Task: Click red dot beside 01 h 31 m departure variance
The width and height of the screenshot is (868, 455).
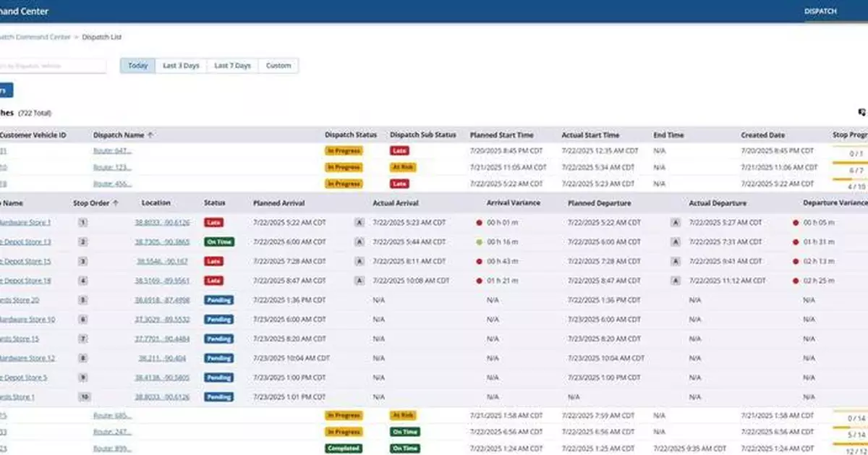Action: (x=796, y=242)
